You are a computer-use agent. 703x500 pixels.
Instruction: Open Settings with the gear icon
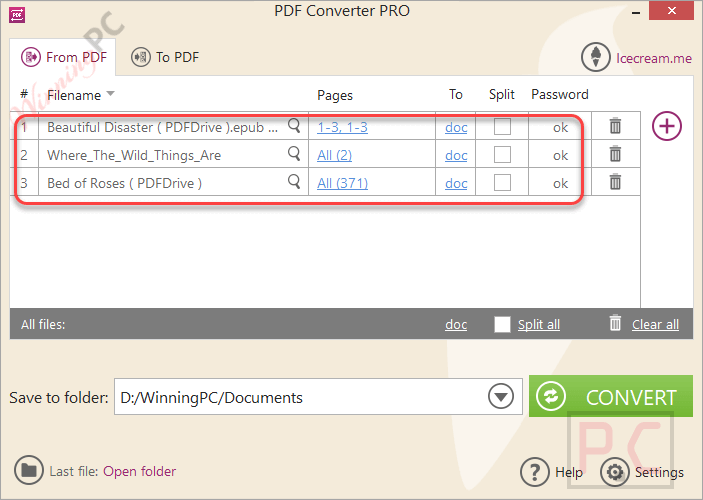pos(615,472)
